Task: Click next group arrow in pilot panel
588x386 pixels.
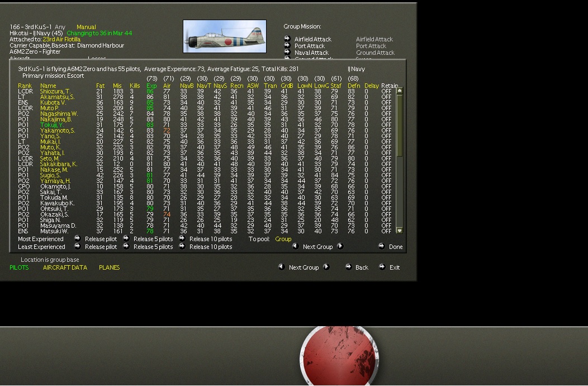Action: [x=340, y=246]
